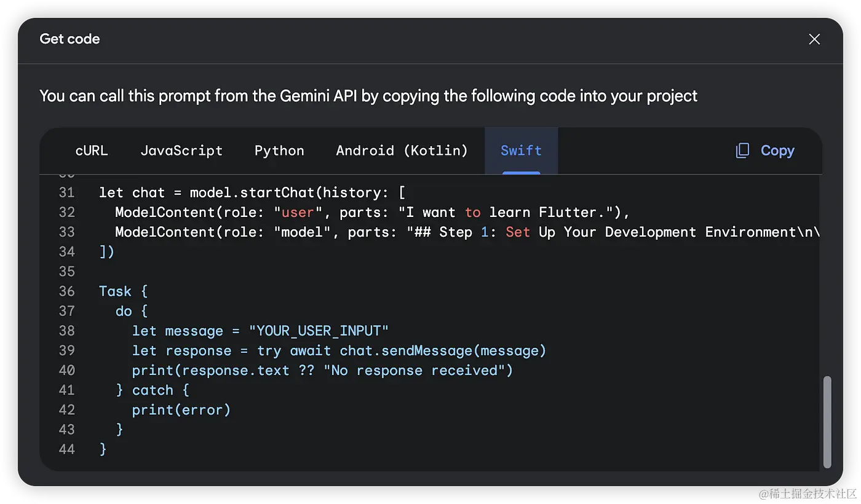Click the print(error) line
The width and height of the screenshot is (861, 504).
point(181,409)
